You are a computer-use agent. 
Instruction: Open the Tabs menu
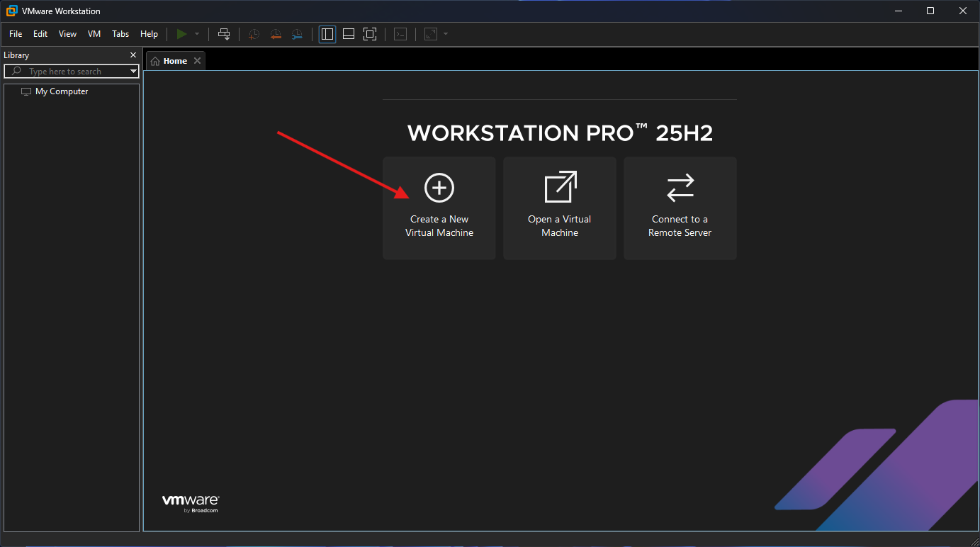(x=120, y=34)
